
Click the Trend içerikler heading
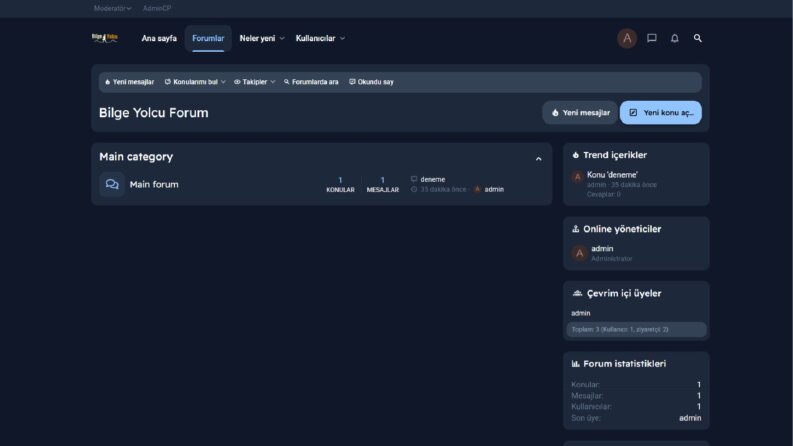coord(614,155)
